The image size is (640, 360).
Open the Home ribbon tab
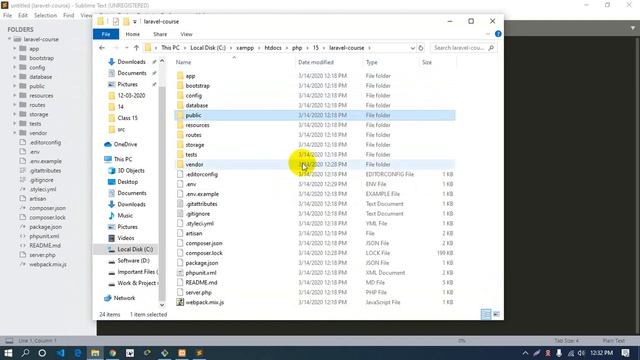pyautogui.click(x=132, y=34)
